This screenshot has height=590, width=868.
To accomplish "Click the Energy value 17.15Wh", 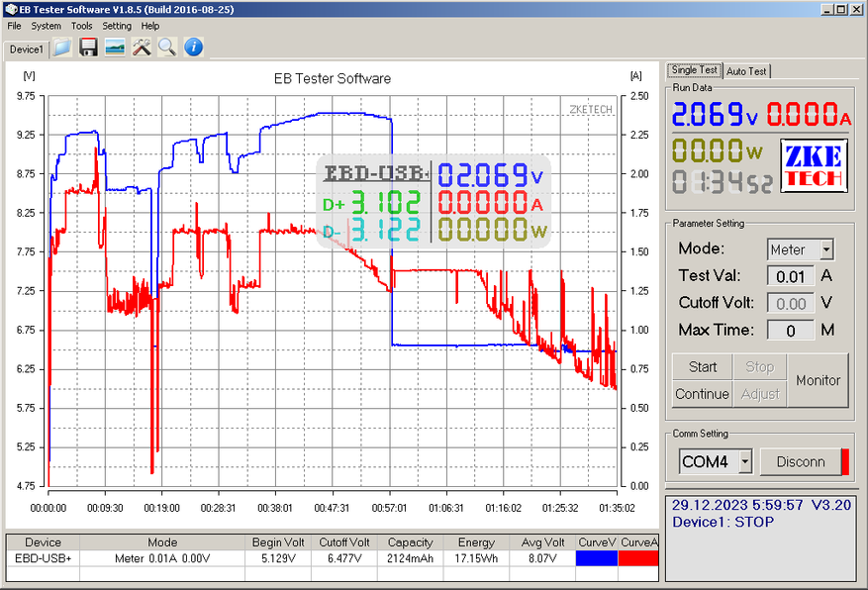I will click(476, 558).
